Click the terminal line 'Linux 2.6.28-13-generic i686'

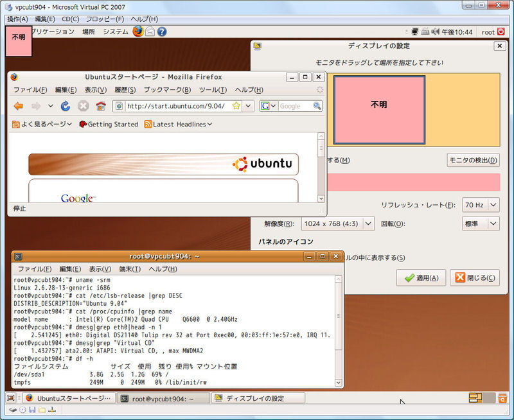[x=62, y=288]
